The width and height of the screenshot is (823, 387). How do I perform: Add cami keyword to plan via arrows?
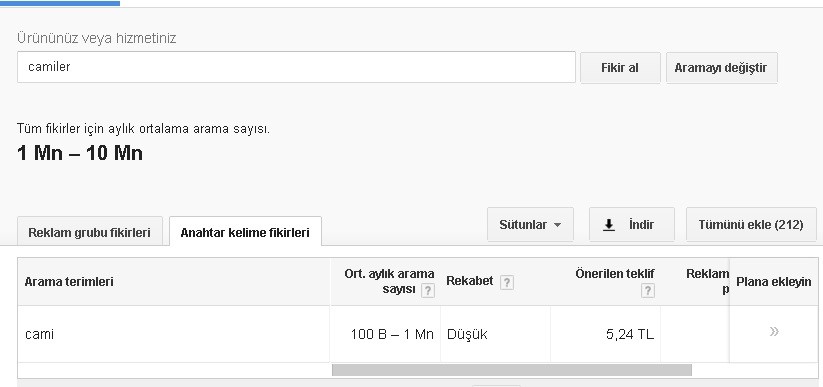tap(774, 331)
